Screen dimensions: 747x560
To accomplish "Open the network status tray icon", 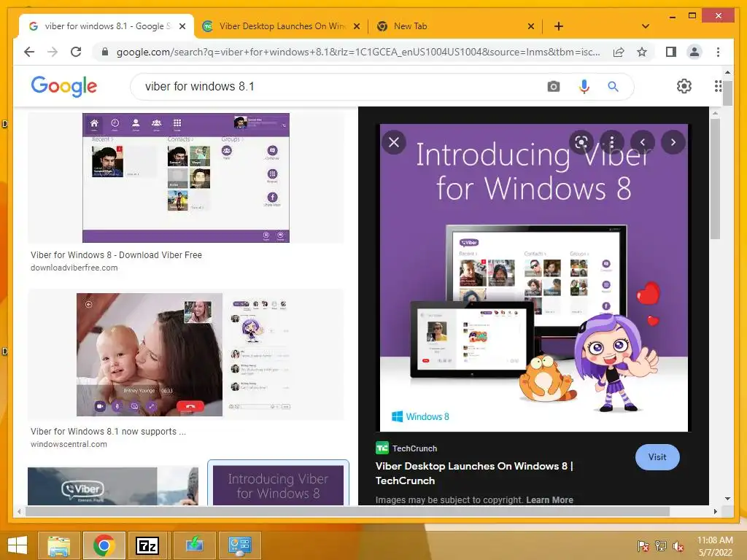I will pos(661,546).
